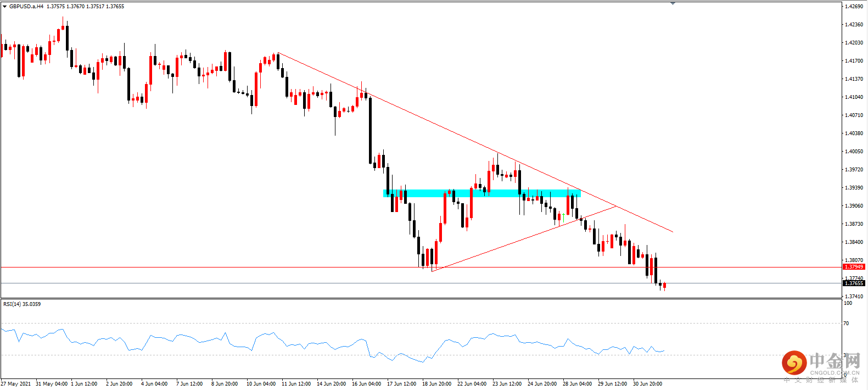Click the 10 Jun 04:00 time label
The width and height of the screenshot is (868, 390).
click(261, 384)
